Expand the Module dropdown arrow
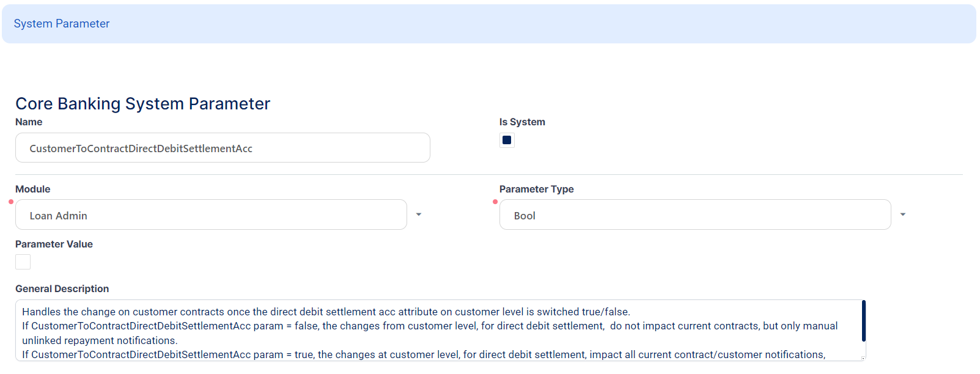This screenshot has width=980, height=374. [419, 215]
